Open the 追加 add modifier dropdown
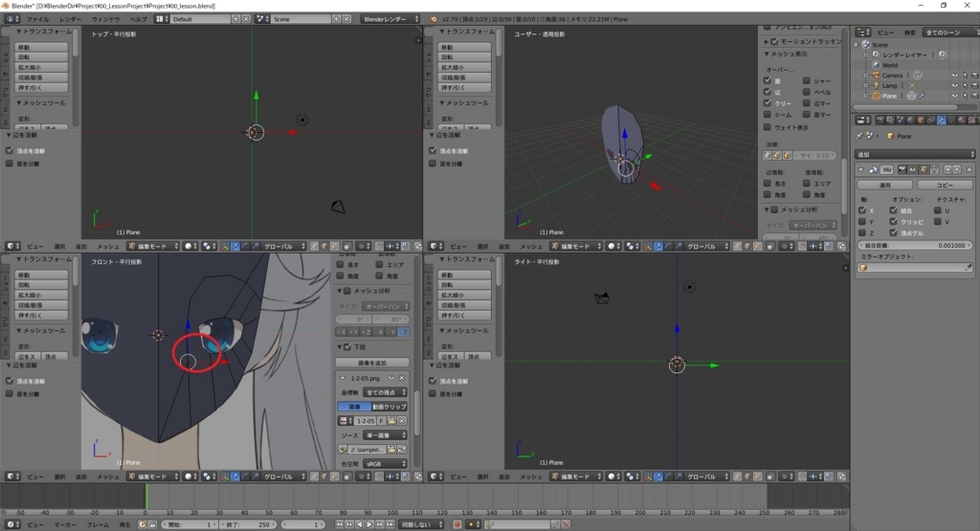Screen dimensions: 980x531 [914, 154]
